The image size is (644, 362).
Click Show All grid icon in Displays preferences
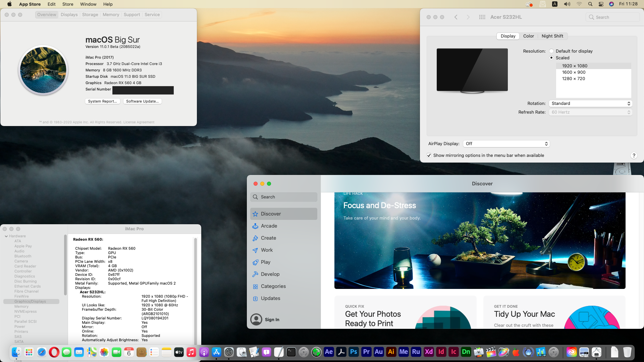[x=482, y=17]
